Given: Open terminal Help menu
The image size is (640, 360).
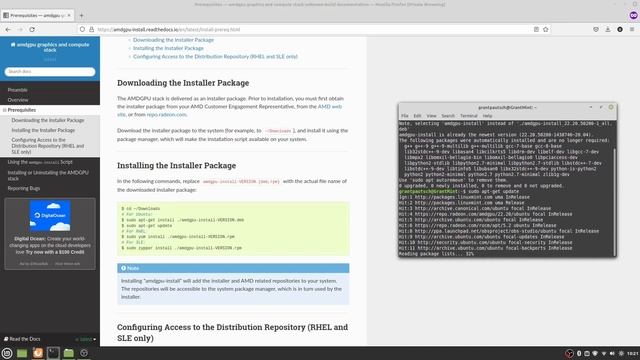Looking at the screenshot, I should tap(487, 116).
